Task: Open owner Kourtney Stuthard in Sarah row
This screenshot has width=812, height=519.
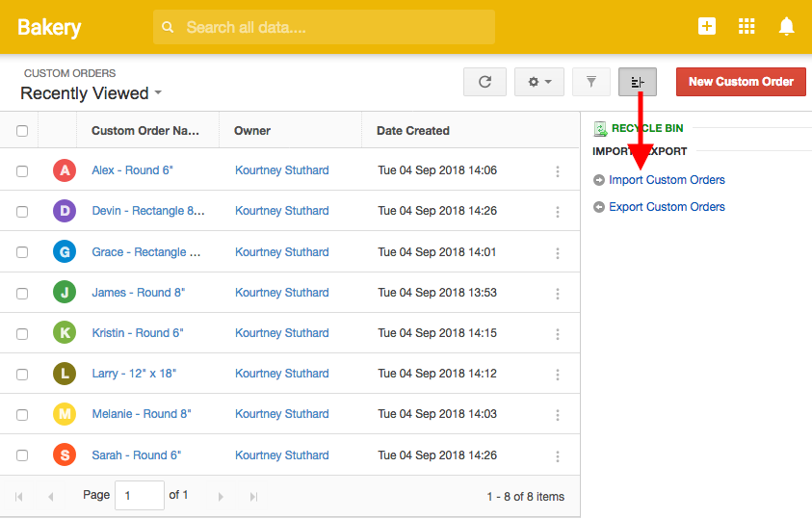Action: pos(281,455)
